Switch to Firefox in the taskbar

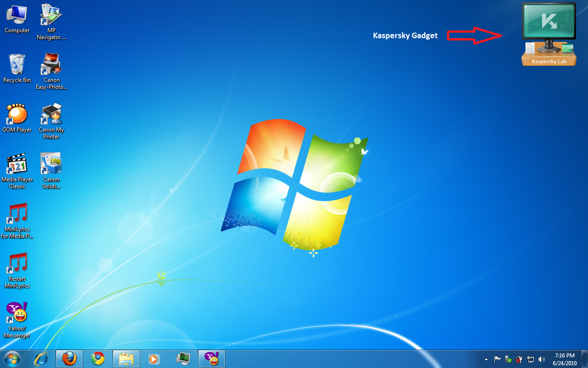tap(69, 358)
